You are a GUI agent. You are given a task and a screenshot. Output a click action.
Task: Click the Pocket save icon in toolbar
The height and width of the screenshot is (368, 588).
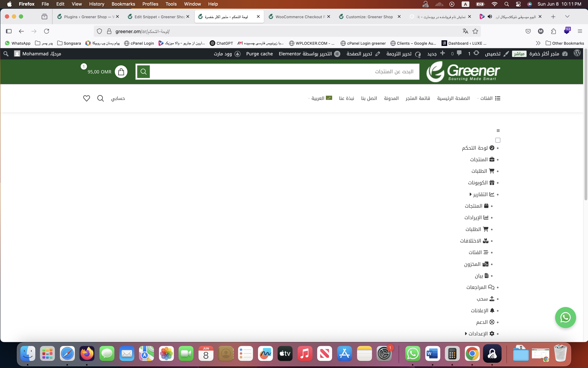[528, 31]
